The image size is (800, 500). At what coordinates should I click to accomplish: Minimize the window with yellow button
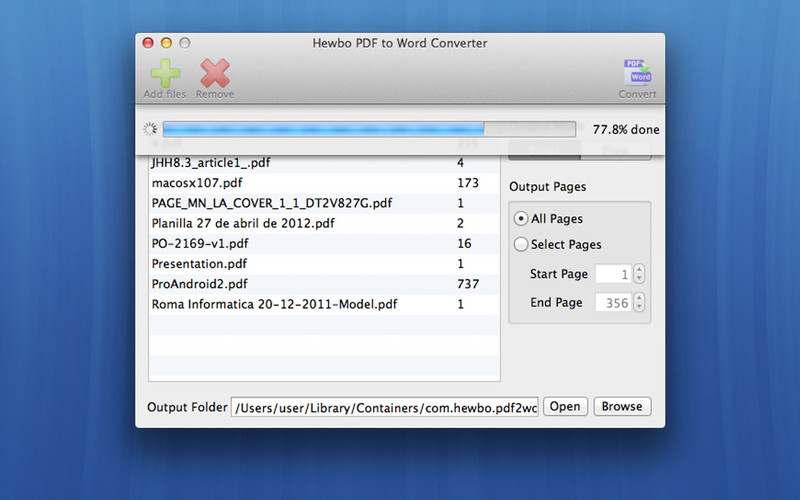(x=166, y=43)
